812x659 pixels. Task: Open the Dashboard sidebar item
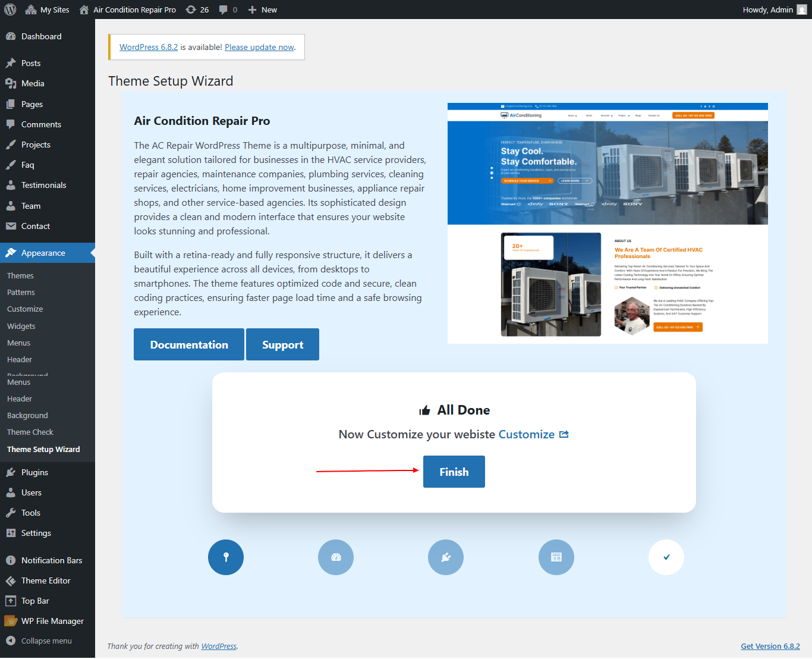(x=48, y=36)
